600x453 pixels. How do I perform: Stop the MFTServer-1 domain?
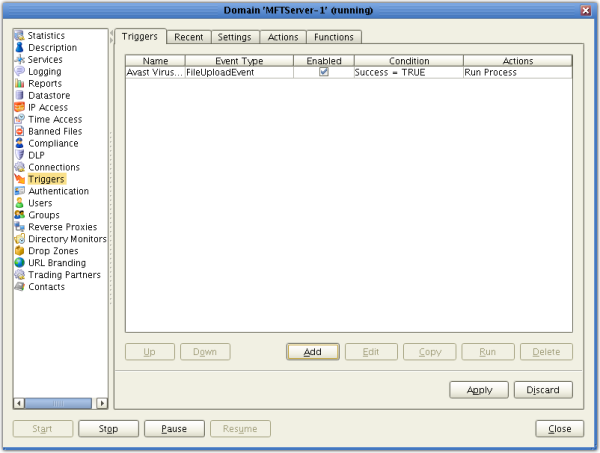coord(108,429)
